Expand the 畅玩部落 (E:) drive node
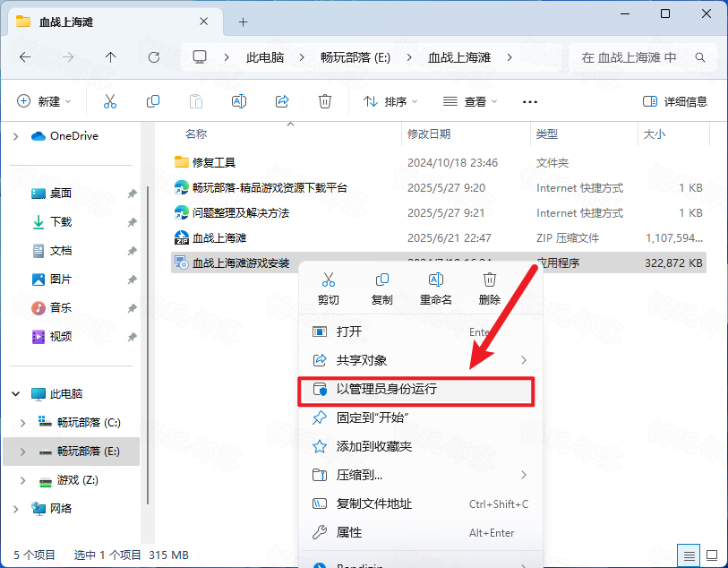Image resolution: width=728 pixels, height=568 pixels. 22,452
